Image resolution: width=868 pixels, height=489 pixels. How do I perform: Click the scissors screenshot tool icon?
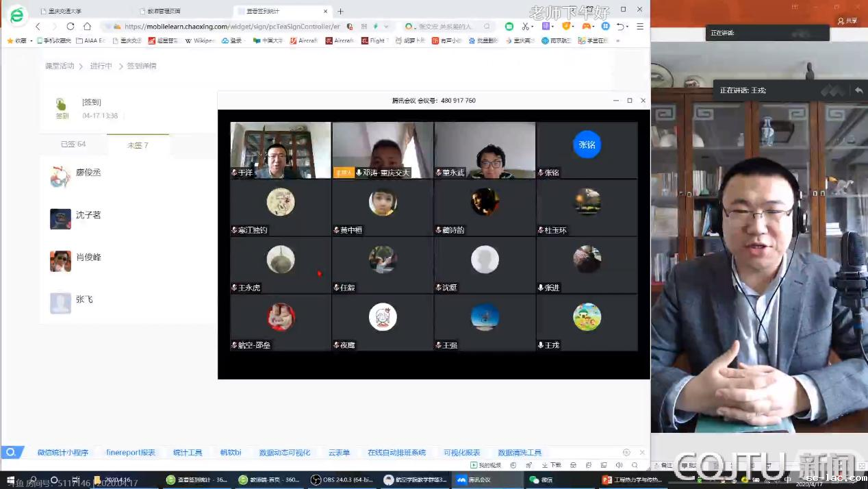(x=525, y=26)
